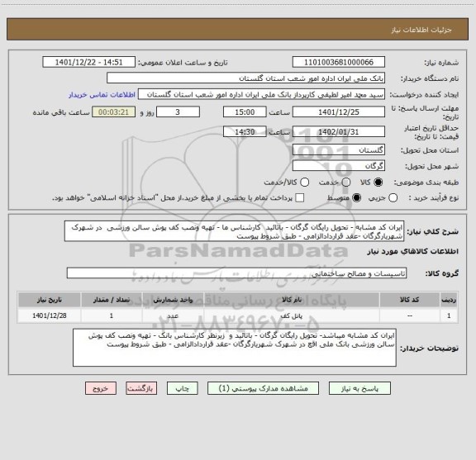Click the response deadline date 1401/12/25
The width and height of the screenshot is (476, 460).
[x=339, y=112]
